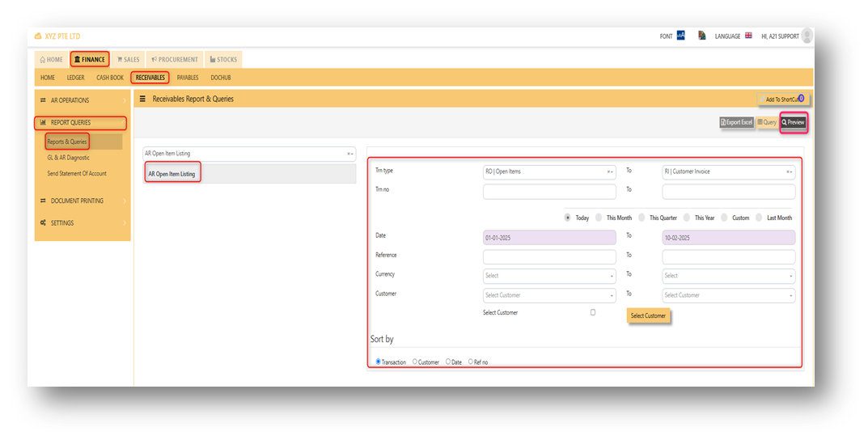Expand the AR OPERATIONS sidebar section
This screenshot has height=440, width=868.
pos(83,100)
